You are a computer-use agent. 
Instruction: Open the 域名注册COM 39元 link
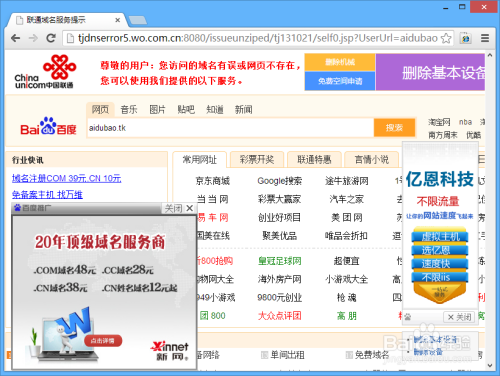click(x=67, y=178)
